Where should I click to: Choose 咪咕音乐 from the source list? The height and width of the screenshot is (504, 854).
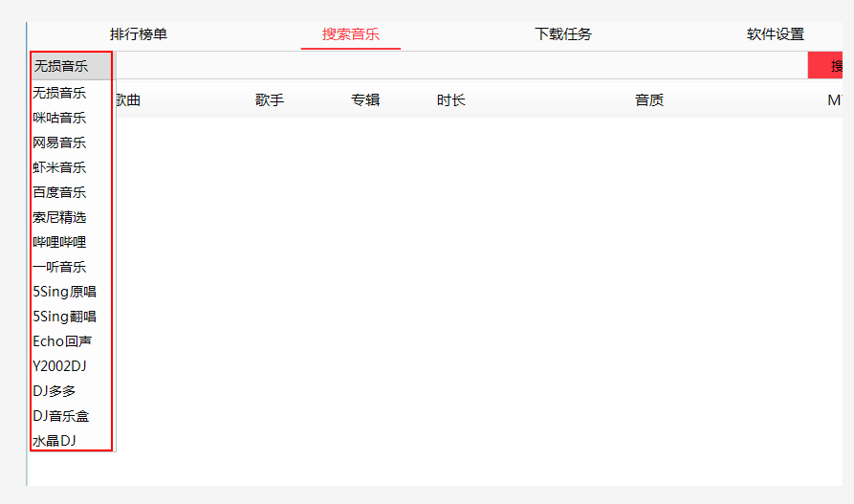[59, 118]
